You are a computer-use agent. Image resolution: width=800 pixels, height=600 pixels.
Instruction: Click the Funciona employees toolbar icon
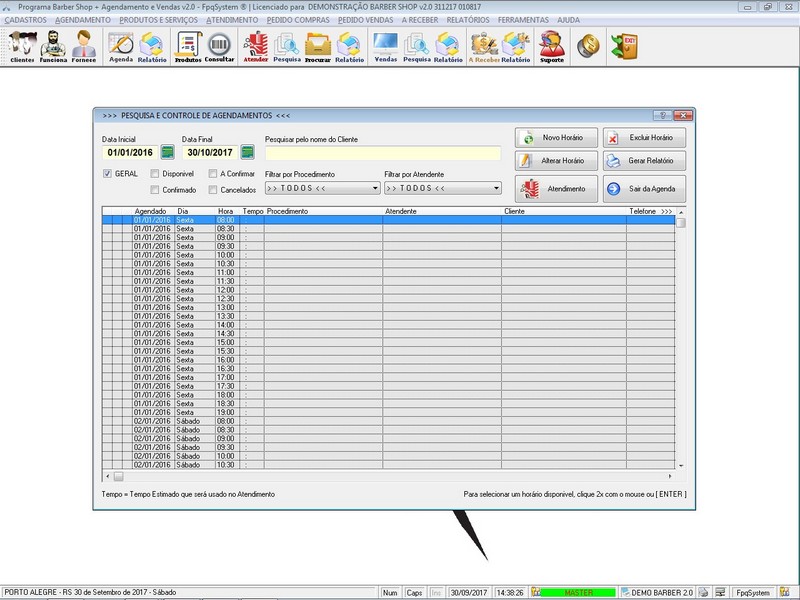(53, 46)
